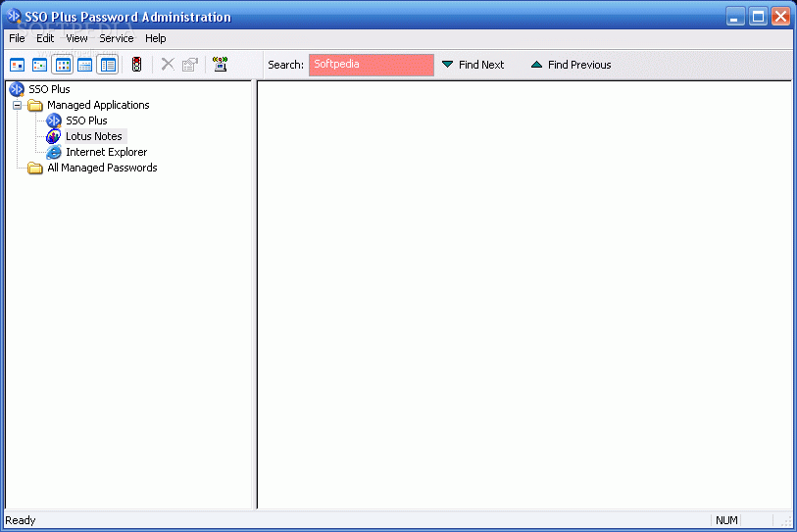Open the properties toolbar icon
The width and height of the screenshot is (797, 532).
(x=190, y=65)
